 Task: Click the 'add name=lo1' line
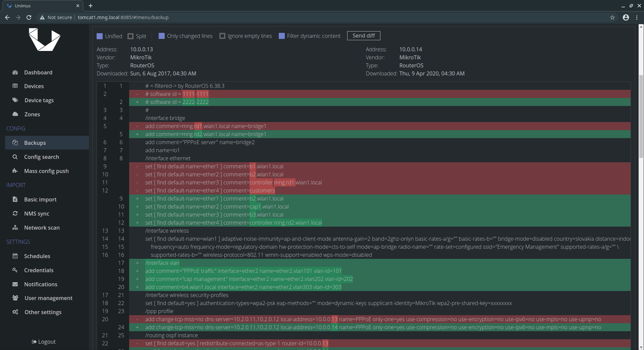[x=380, y=150]
